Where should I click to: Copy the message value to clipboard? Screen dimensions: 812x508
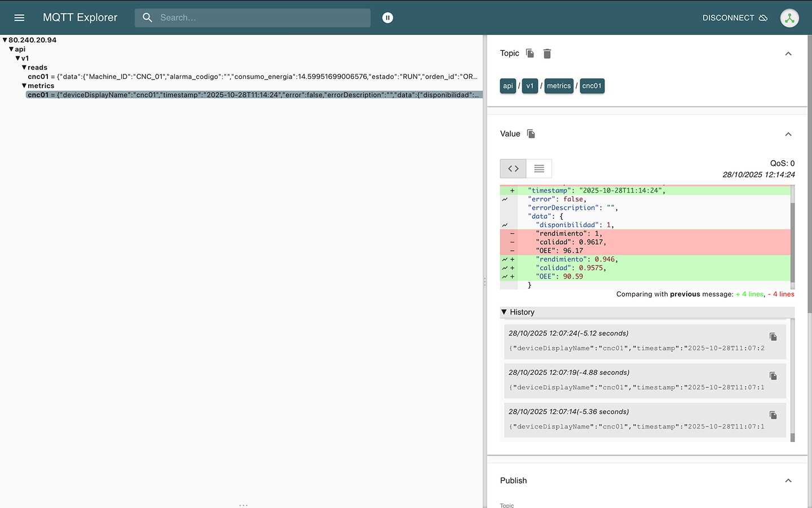(x=531, y=134)
